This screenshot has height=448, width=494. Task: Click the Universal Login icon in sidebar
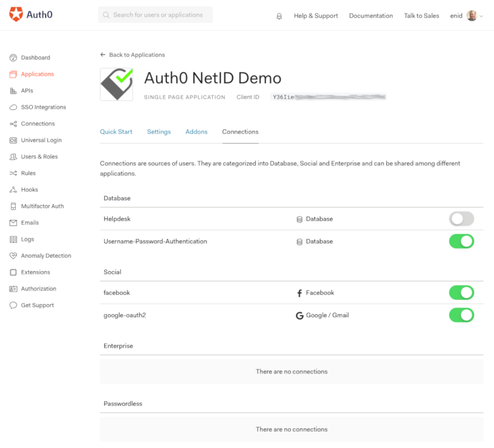coord(13,140)
